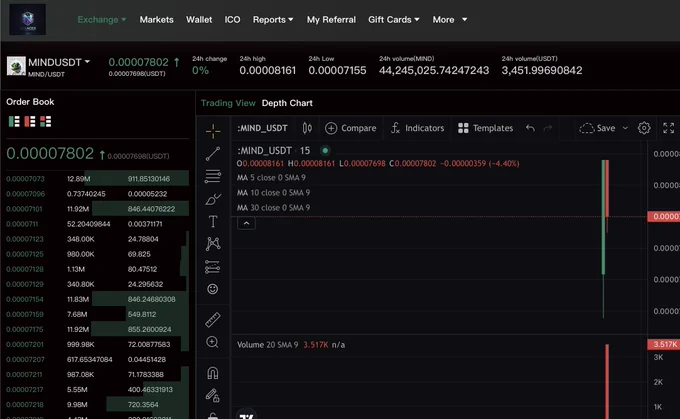The width and height of the screenshot is (680, 419).
Task: Click the :MIND_USDT symbol search
Action: click(262, 128)
